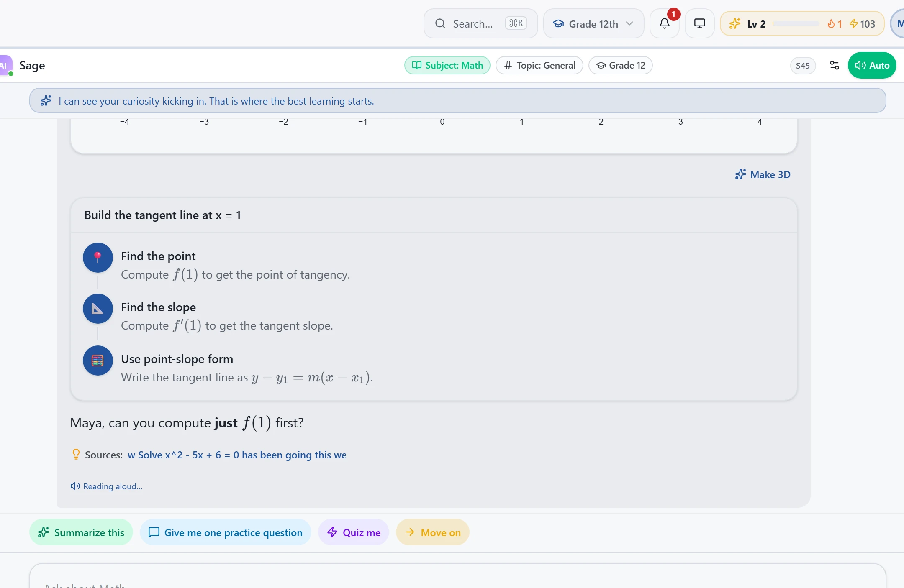
Task: Click the triangle ruler icon for Find the slope
Action: (x=98, y=309)
